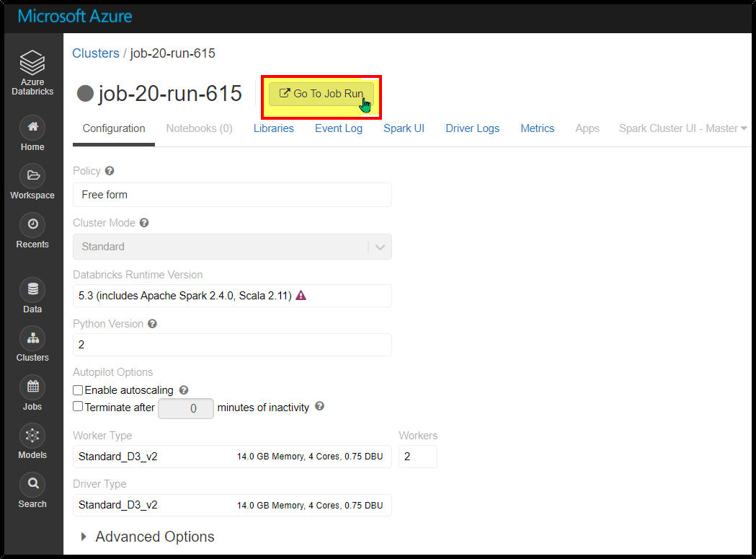756x559 pixels.
Task: Open the Jobs sidebar icon
Action: tap(32, 387)
